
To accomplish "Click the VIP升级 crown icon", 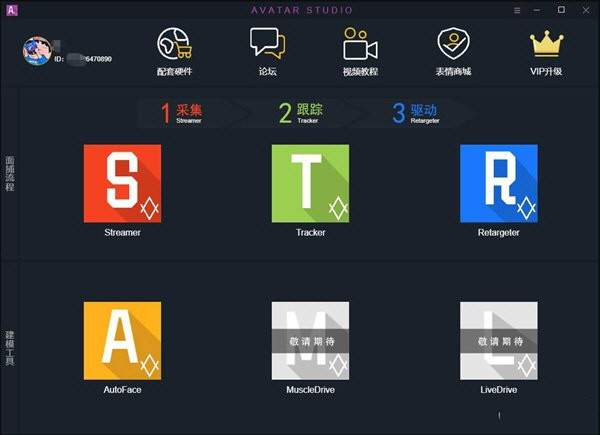I will point(547,45).
